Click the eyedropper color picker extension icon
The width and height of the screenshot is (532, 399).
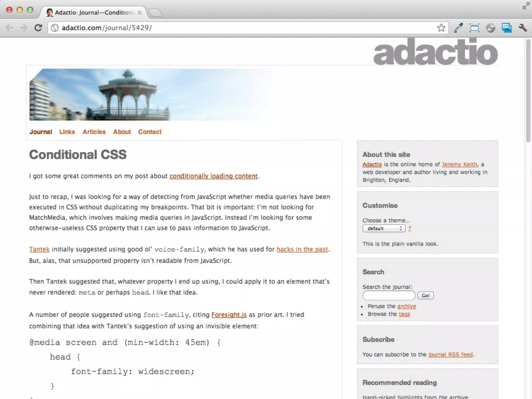tap(458, 28)
